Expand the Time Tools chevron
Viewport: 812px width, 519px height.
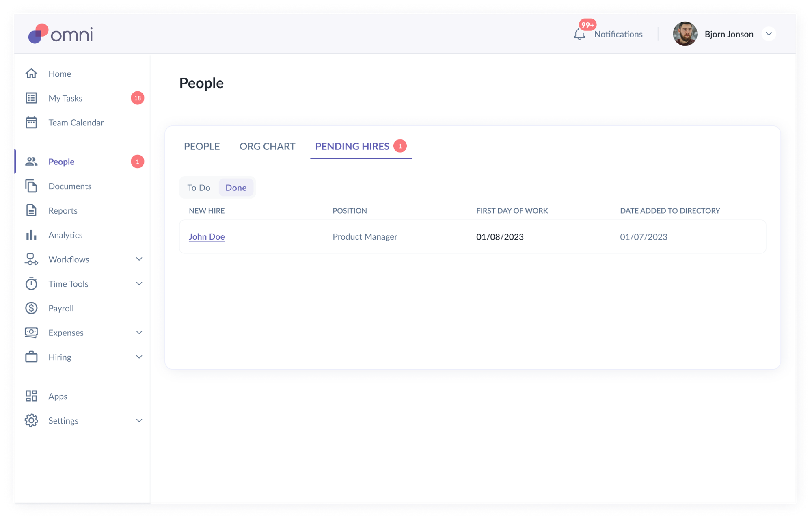[x=139, y=283]
